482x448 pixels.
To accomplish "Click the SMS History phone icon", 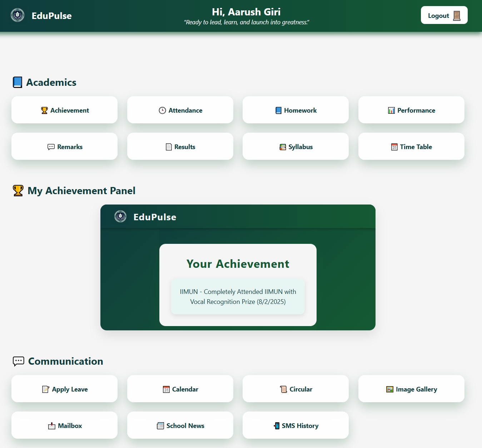I will point(276,425).
